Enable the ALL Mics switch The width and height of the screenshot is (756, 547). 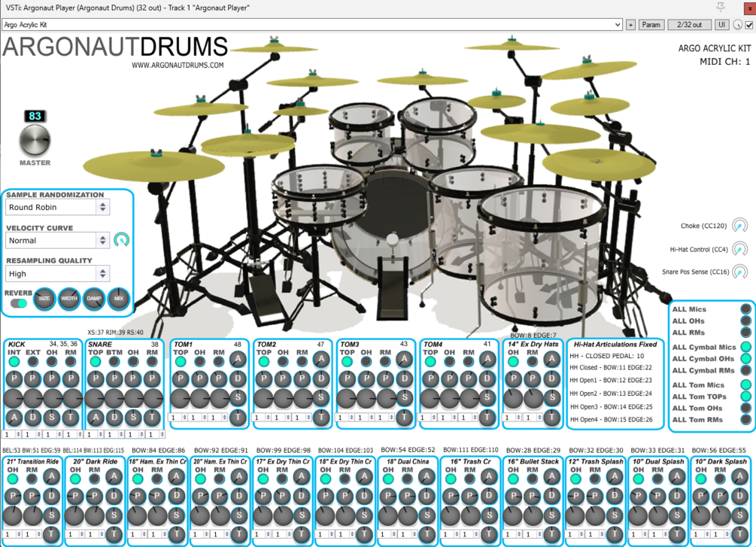[x=746, y=308]
